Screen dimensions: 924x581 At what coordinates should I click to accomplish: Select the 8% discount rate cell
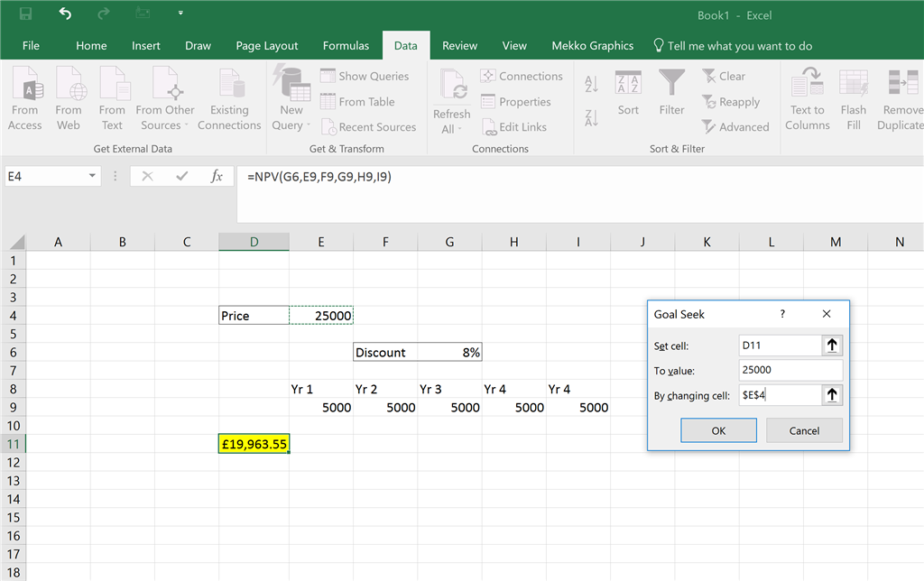[x=449, y=353]
